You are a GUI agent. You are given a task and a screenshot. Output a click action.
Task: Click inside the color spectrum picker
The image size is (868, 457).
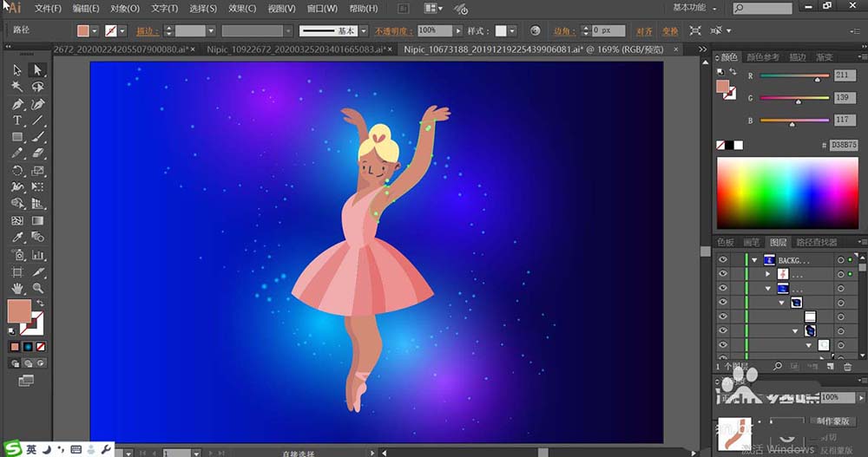pyautogui.click(x=786, y=193)
